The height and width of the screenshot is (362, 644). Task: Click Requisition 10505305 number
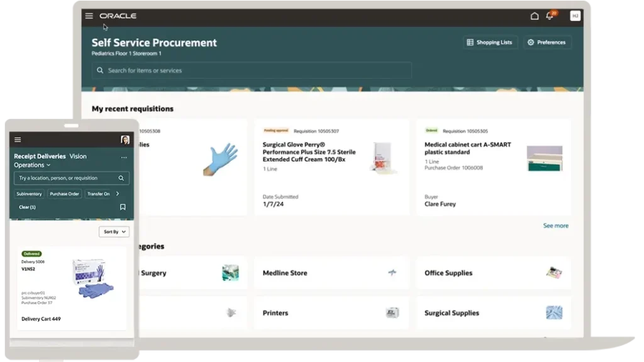(465, 131)
